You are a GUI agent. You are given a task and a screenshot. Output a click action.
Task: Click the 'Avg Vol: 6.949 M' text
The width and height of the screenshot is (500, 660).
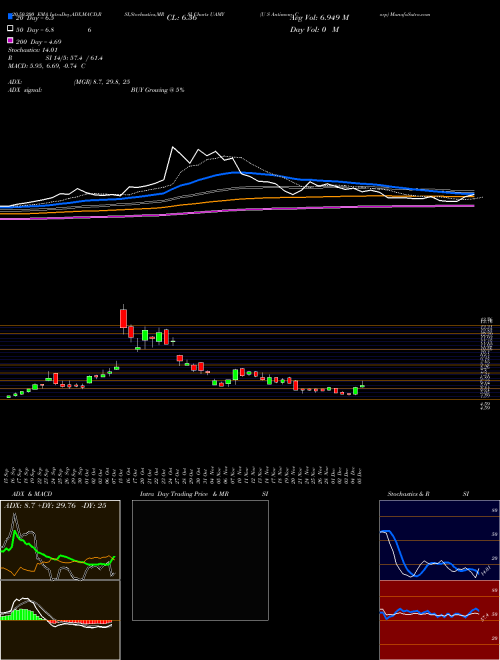click(319, 18)
